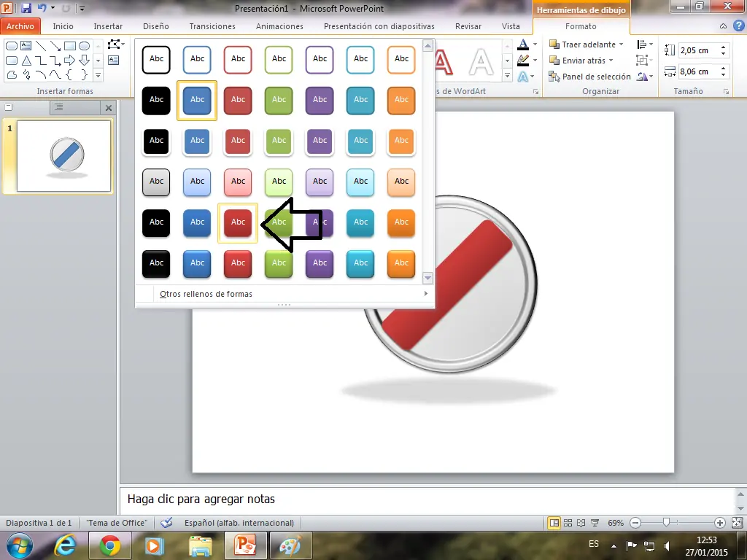Undo last action via quick access toolbar
Image resolution: width=747 pixels, height=560 pixels.
point(42,7)
